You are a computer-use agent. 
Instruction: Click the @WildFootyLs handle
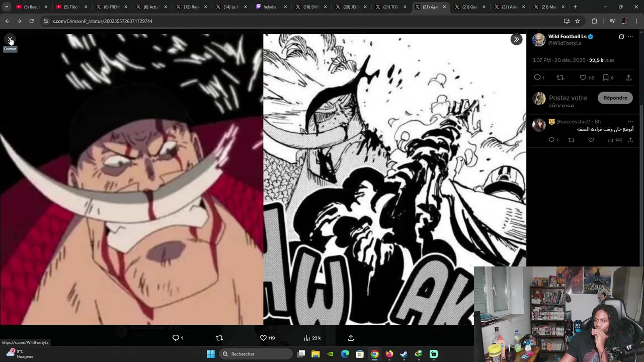pos(565,43)
